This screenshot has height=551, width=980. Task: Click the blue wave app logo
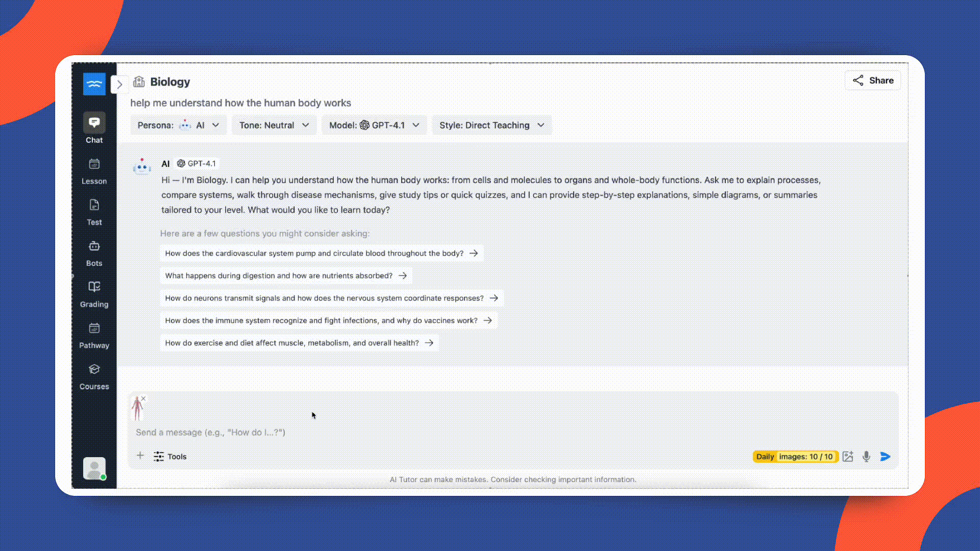click(94, 84)
